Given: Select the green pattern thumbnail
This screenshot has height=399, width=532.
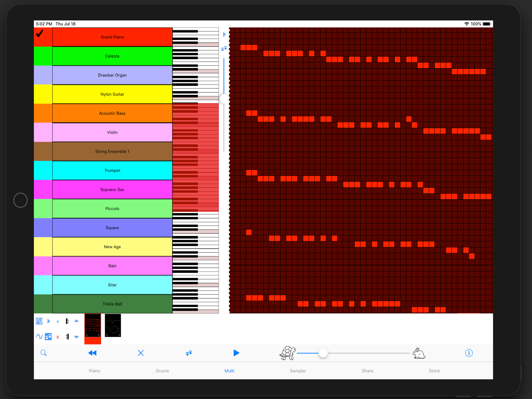Looking at the screenshot, I should coord(113,326).
